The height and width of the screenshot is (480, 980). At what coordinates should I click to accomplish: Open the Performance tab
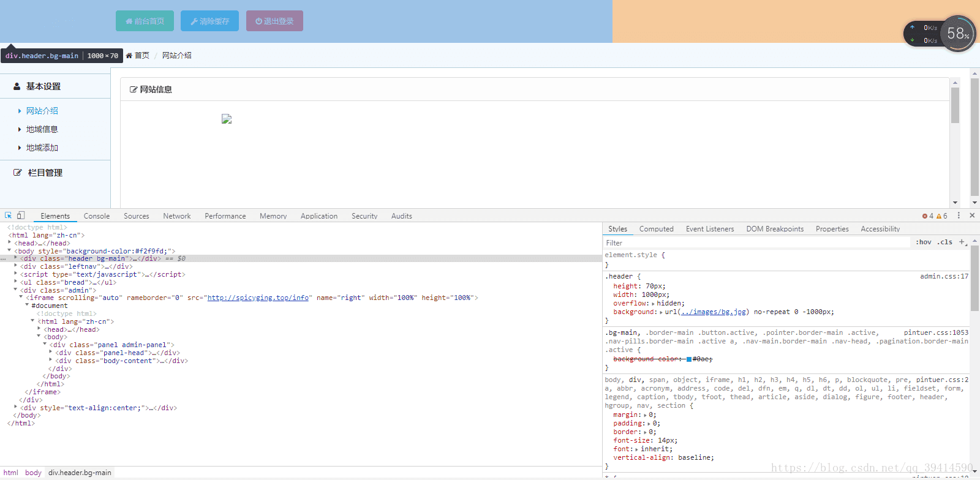225,216
